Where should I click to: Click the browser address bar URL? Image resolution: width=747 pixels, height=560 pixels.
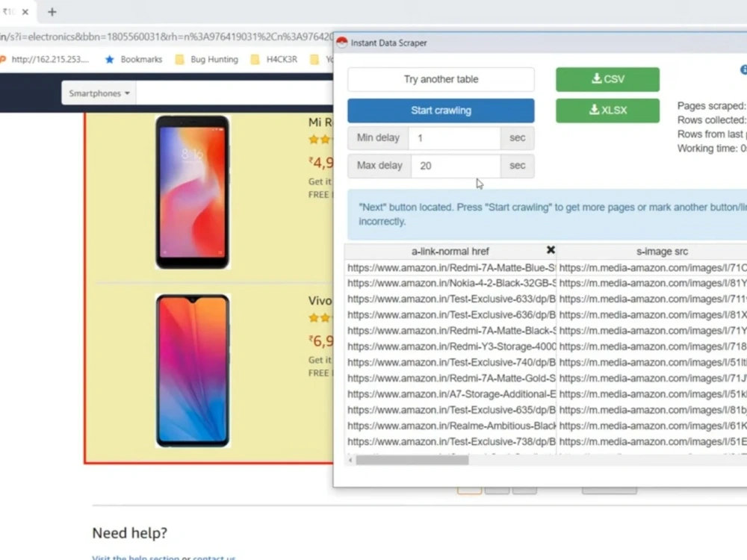coord(167,37)
